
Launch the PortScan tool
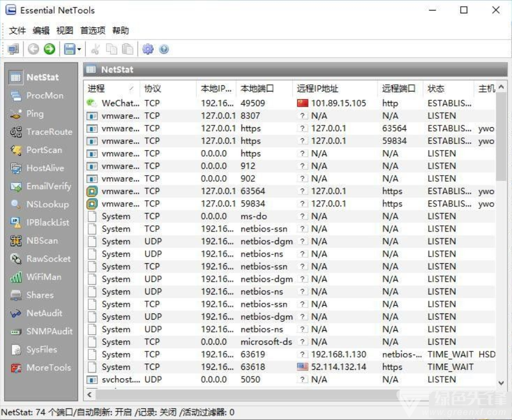[36, 150]
